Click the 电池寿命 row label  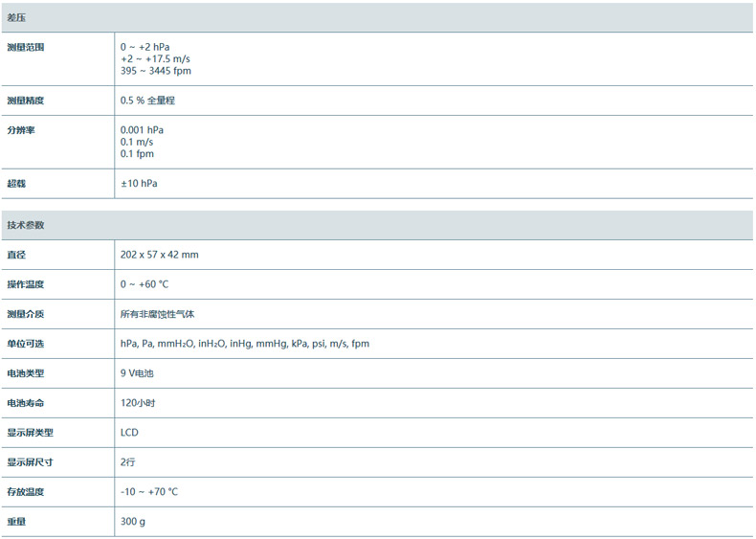coord(26,403)
